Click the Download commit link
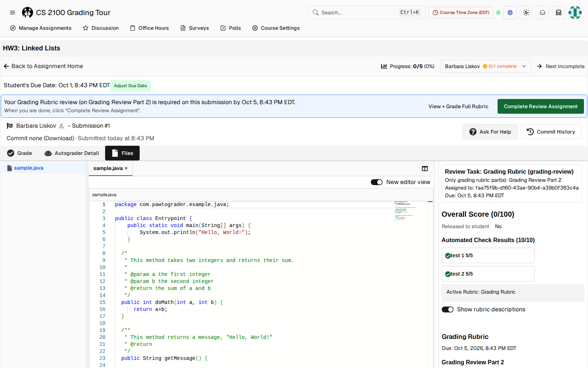The image size is (588, 368). tap(59, 138)
